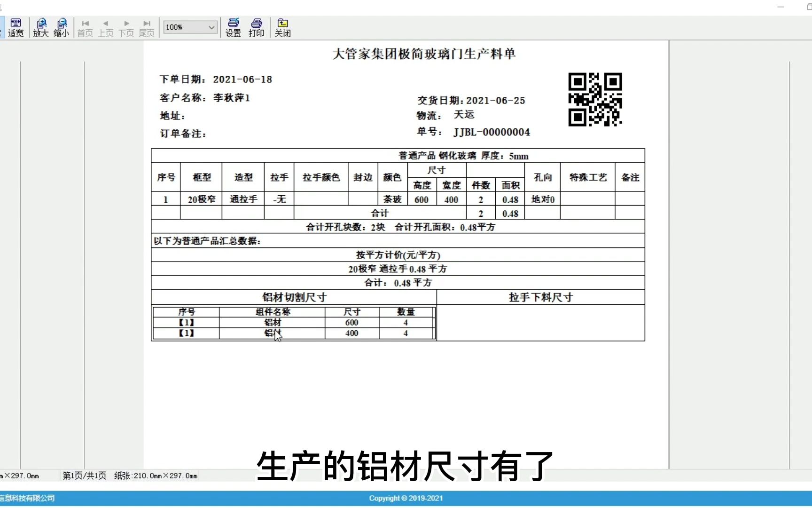
Task: Click aluminum size 600 cell
Action: coord(352,323)
